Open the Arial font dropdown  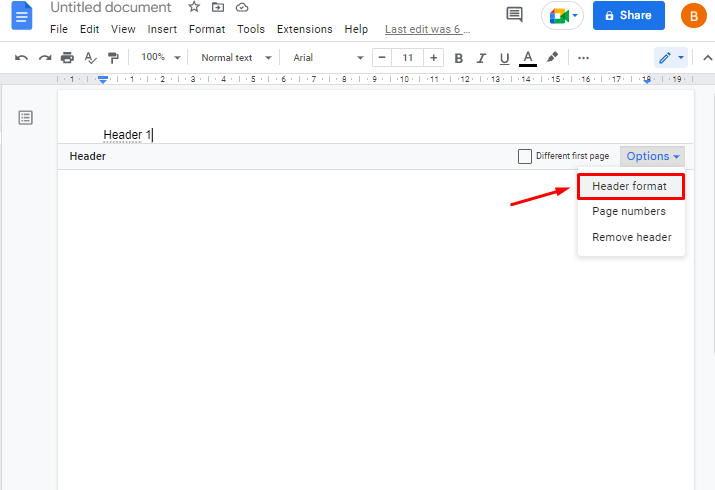[x=328, y=58]
